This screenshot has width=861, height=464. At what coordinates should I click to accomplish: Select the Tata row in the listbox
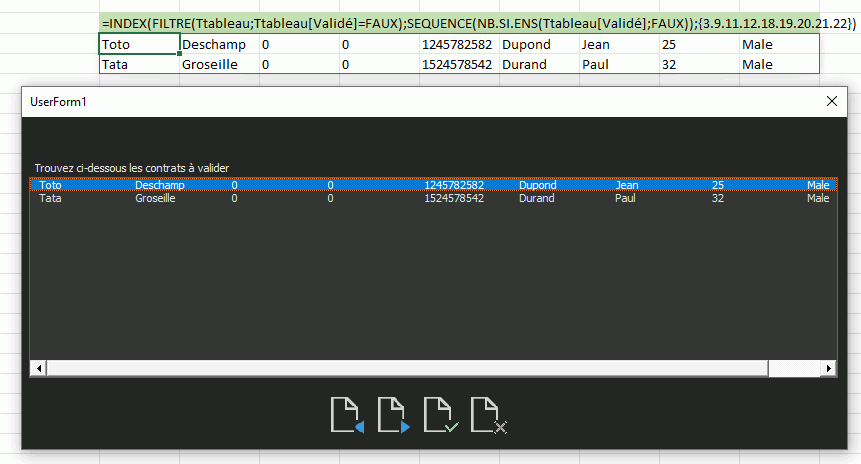pos(433,198)
